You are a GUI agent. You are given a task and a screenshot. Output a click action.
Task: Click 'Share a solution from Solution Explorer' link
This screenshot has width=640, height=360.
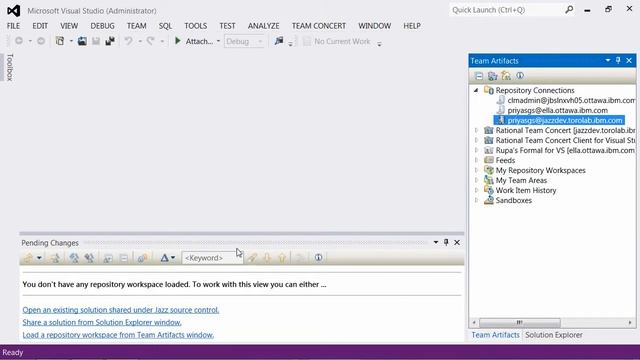coord(102,322)
